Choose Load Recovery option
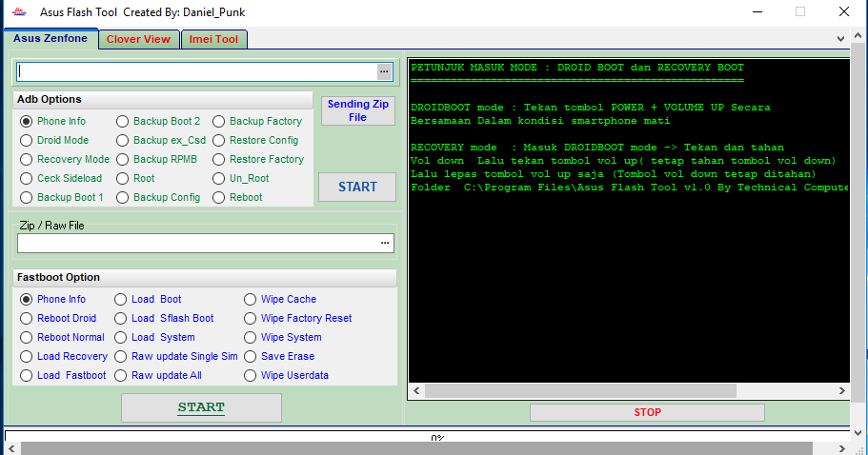 64,357
